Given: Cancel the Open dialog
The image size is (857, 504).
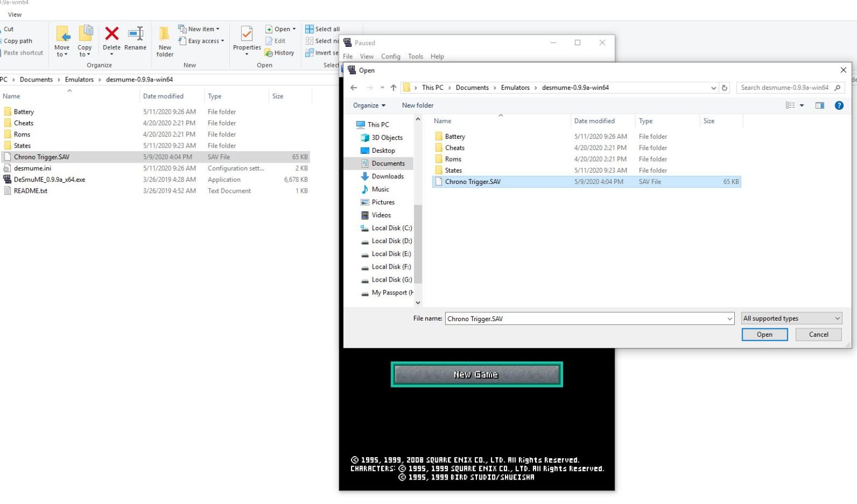Looking at the screenshot, I should click(818, 334).
